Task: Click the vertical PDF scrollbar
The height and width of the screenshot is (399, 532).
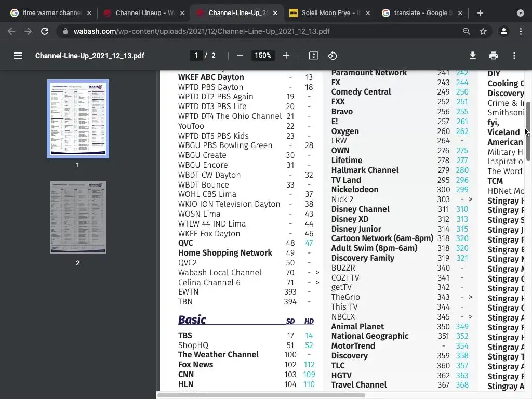Action: (528, 131)
